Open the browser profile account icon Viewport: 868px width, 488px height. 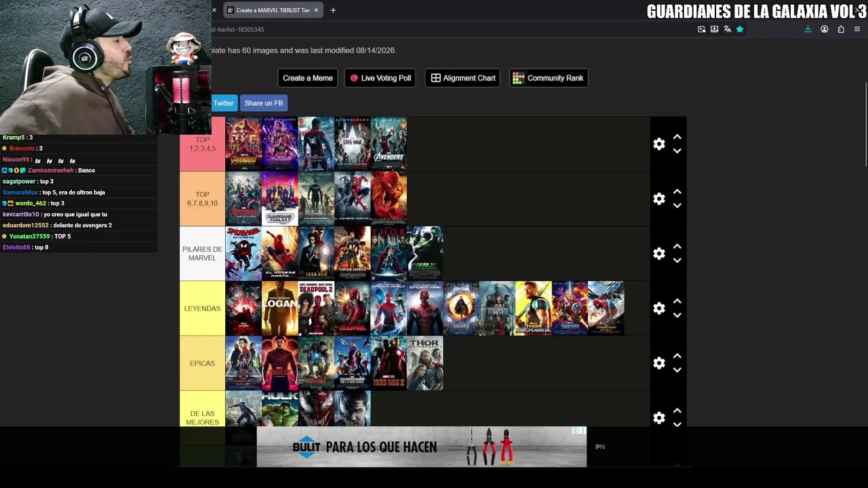click(825, 29)
